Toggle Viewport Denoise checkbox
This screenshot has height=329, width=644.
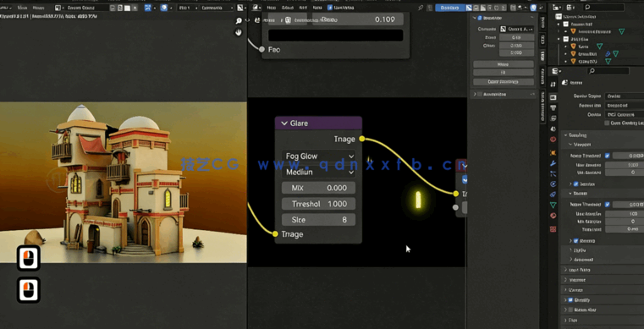(x=575, y=184)
